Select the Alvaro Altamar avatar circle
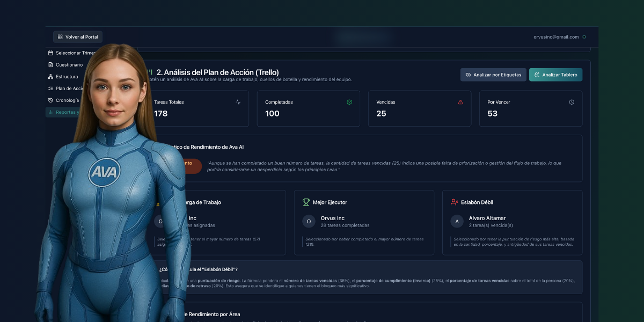 point(457,222)
